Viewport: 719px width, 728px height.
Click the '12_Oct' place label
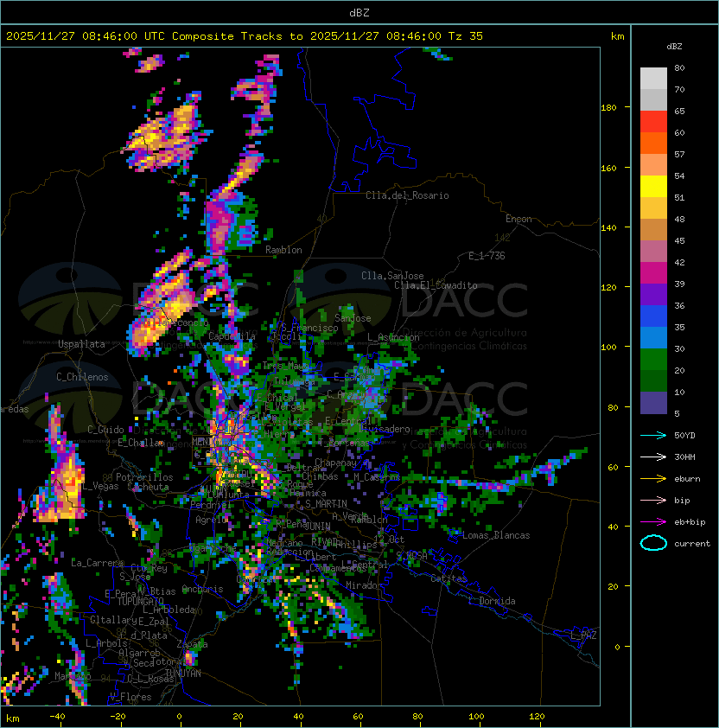(x=389, y=540)
